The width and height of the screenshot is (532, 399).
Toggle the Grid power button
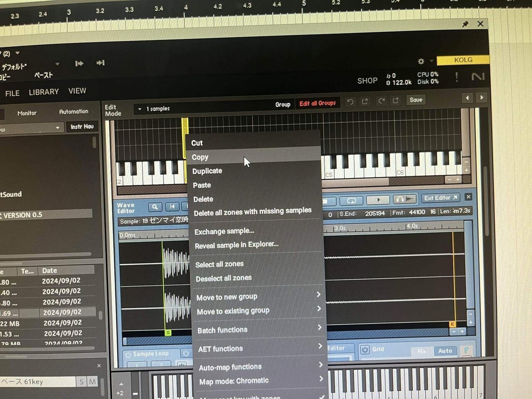[365, 349]
